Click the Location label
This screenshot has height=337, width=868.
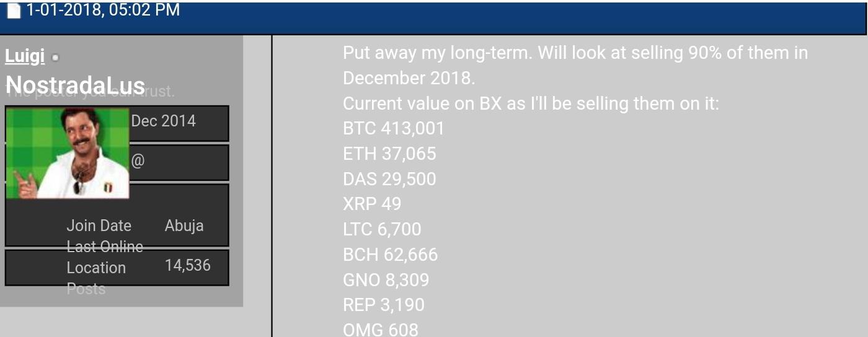(96, 268)
